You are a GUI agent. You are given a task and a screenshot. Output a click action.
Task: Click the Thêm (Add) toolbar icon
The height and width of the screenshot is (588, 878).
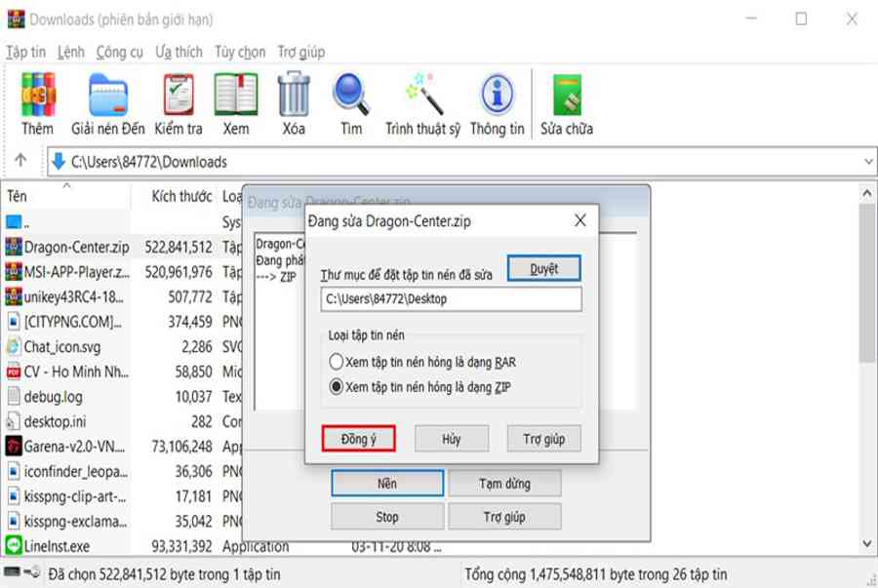(x=38, y=96)
